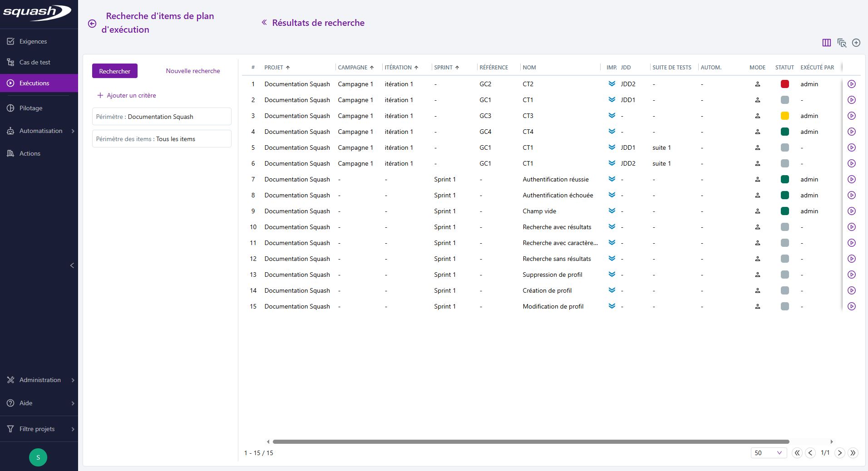This screenshot has width=868, height=471.
Task: Click the Rechercher button
Action: coord(114,71)
